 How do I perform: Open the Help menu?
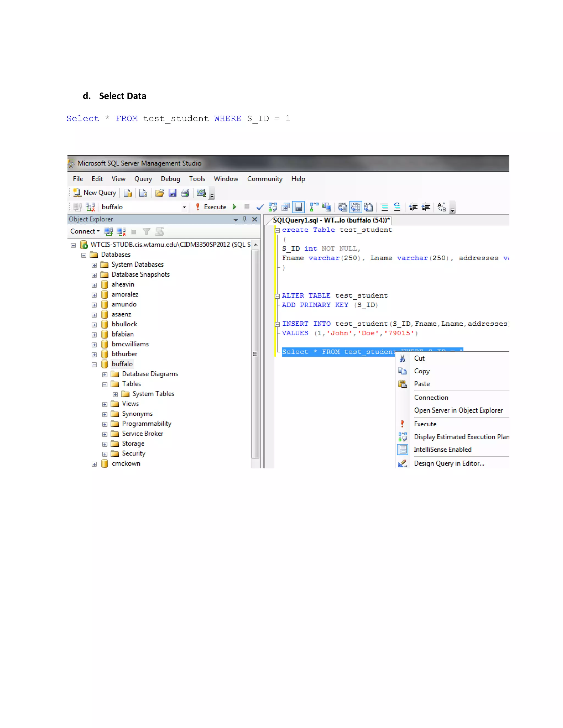coord(298,179)
